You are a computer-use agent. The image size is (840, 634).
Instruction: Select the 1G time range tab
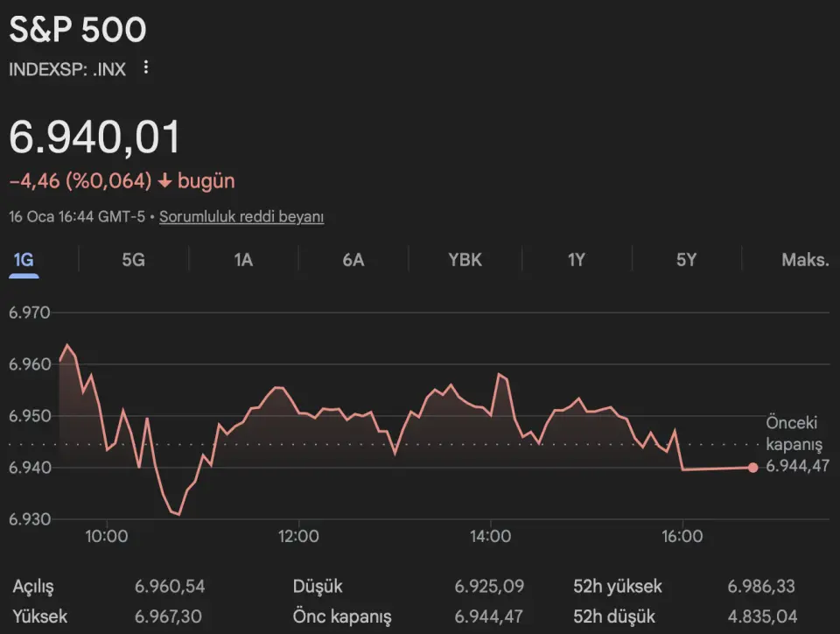(x=24, y=260)
